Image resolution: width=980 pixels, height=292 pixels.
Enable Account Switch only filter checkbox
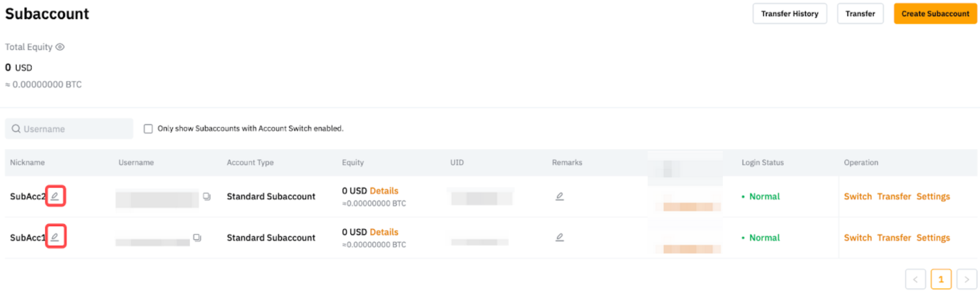(148, 129)
